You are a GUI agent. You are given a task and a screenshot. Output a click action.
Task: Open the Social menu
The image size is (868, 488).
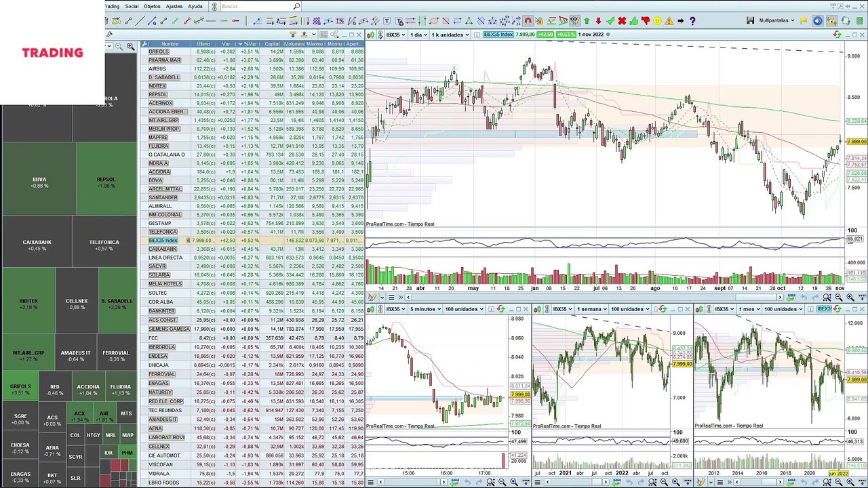pyautogui.click(x=132, y=7)
